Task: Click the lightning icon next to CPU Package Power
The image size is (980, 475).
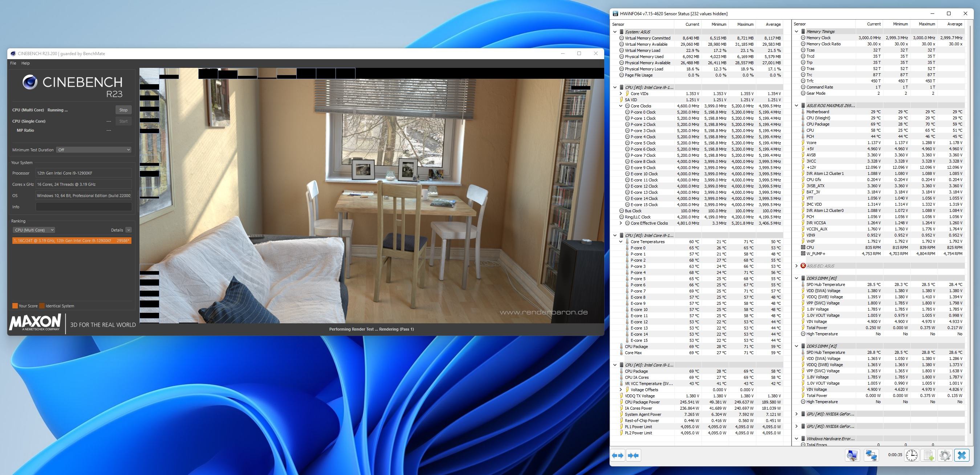Action: click(x=621, y=402)
